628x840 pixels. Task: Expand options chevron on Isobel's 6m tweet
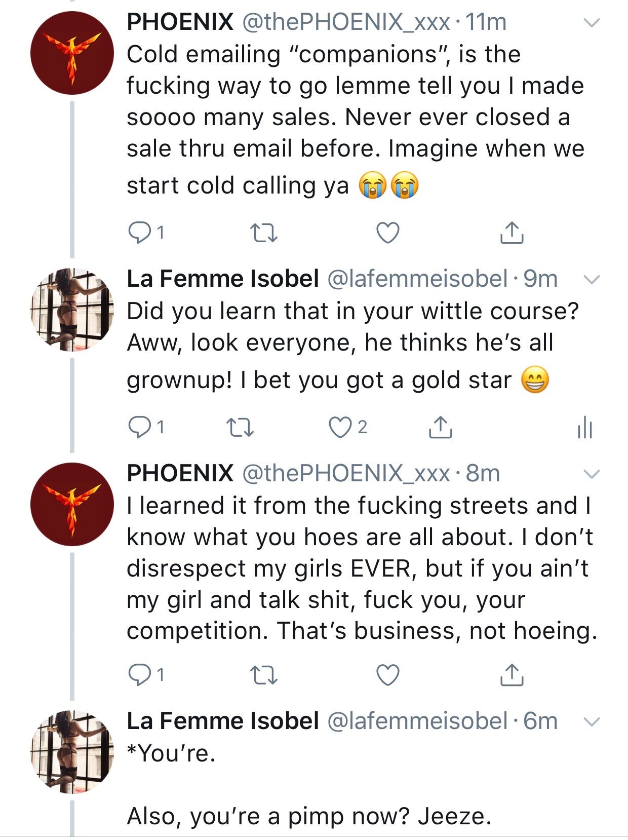[x=592, y=722]
